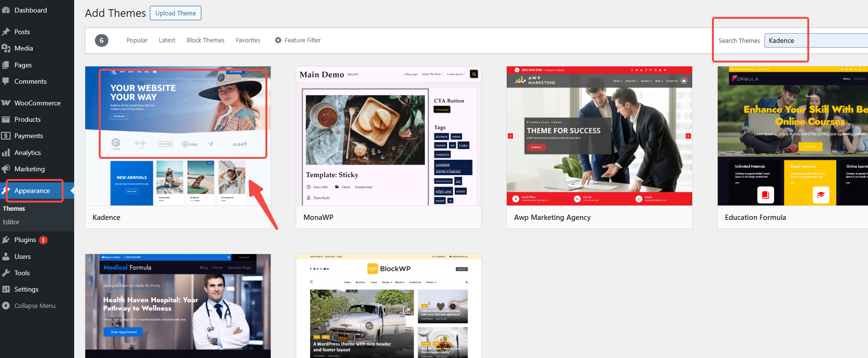868x358 pixels.
Task: Open the Feature Filter options
Action: (297, 40)
